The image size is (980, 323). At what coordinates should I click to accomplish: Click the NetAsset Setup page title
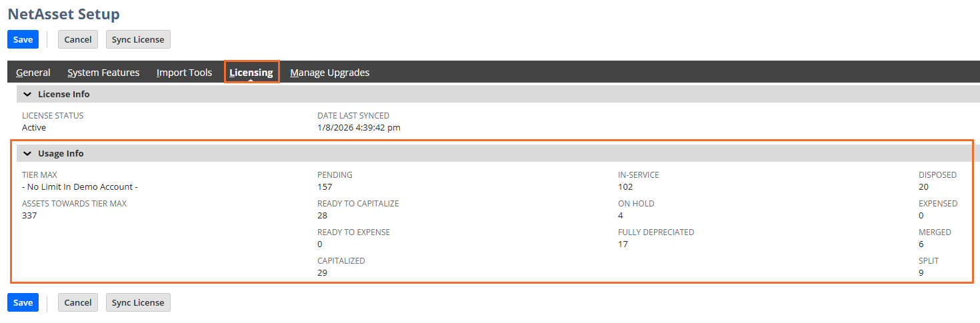[x=64, y=14]
